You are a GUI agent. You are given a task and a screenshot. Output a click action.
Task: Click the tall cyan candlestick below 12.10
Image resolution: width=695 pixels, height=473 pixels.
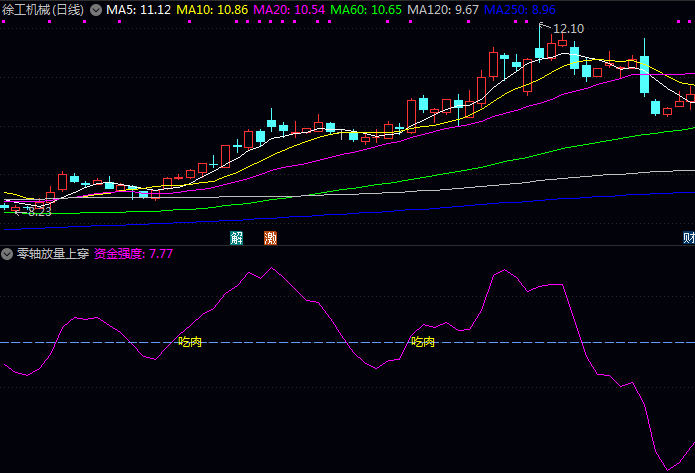pos(540,53)
